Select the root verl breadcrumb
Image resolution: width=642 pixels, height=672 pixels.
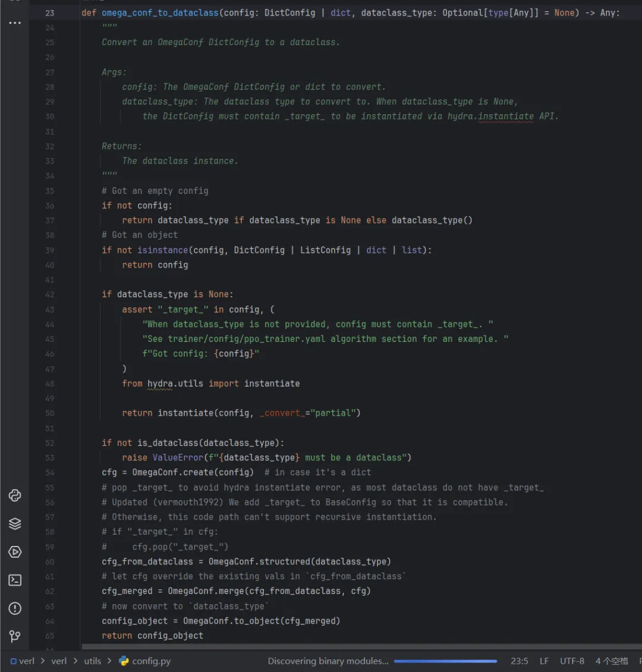(27, 661)
